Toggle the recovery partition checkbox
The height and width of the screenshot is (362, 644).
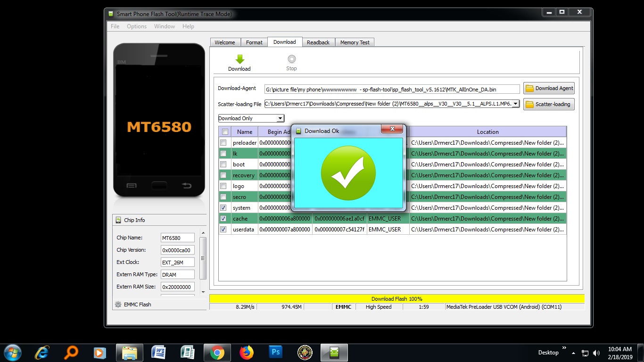223,175
